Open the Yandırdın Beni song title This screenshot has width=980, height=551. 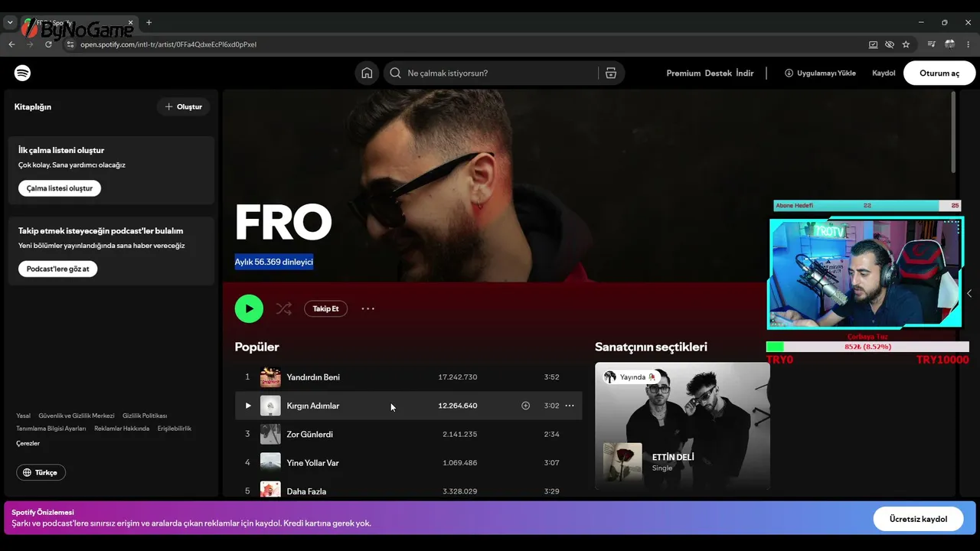pyautogui.click(x=313, y=377)
